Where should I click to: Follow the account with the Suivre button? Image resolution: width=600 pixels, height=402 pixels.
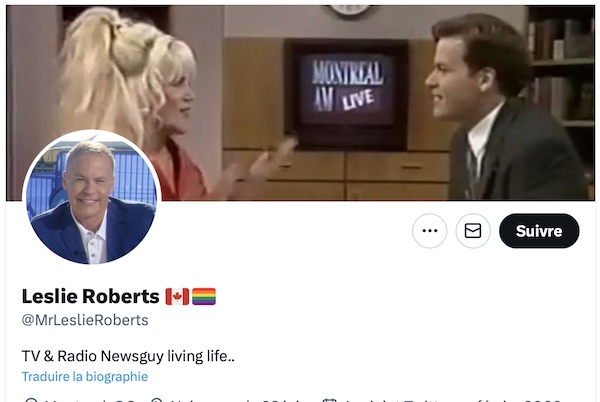tap(539, 231)
